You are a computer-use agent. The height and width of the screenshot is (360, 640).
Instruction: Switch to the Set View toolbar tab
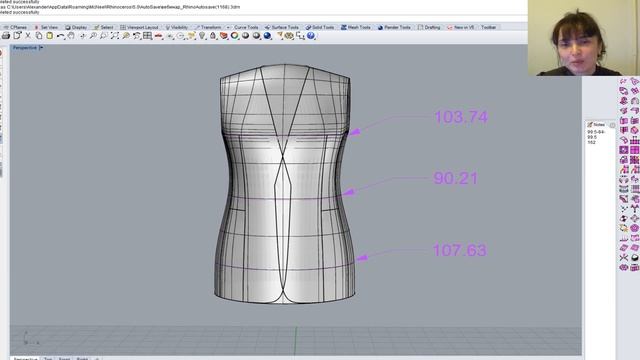(x=46, y=27)
